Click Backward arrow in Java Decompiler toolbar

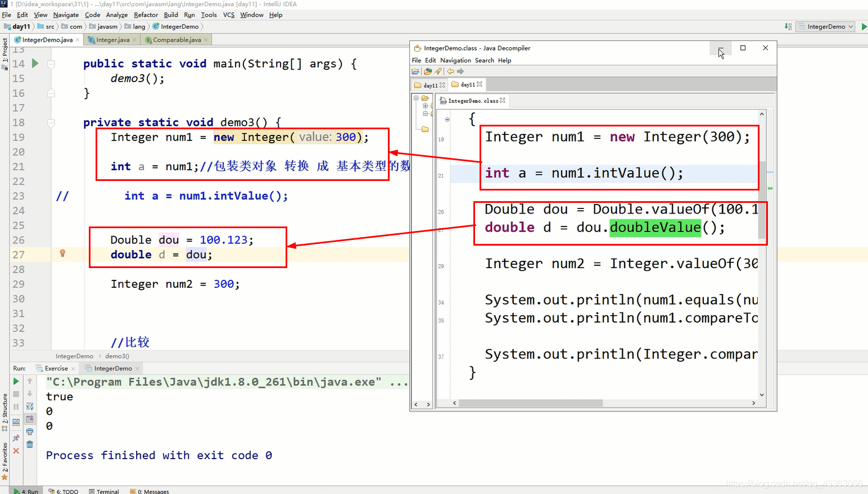pos(450,71)
